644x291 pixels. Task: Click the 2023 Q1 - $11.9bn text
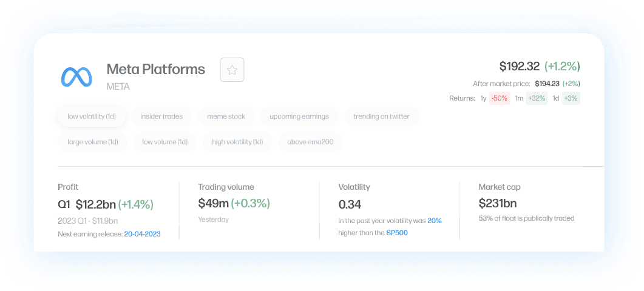click(88, 221)
